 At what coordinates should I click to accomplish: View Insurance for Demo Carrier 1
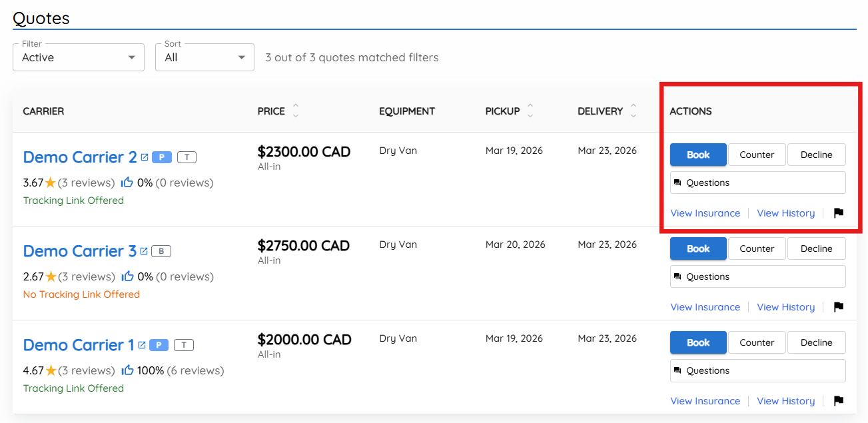point(705,401)
